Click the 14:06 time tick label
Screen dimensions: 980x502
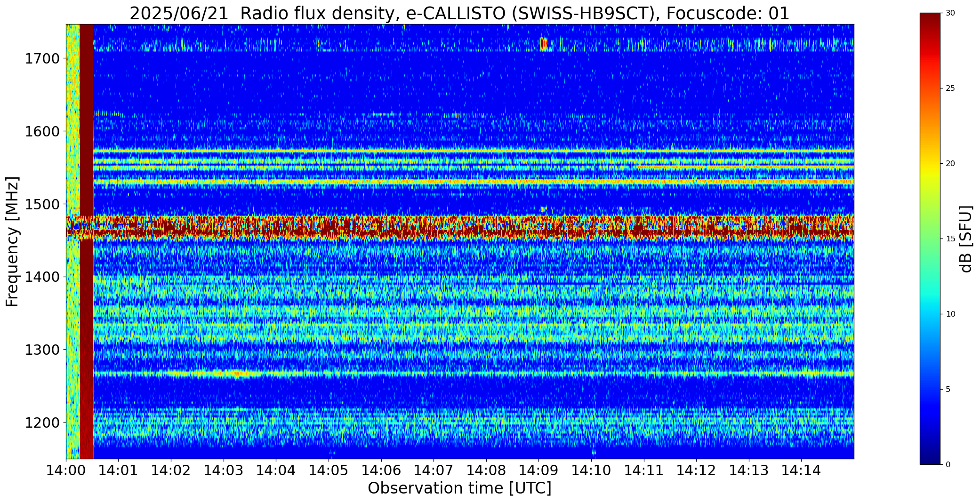point(381,470)
